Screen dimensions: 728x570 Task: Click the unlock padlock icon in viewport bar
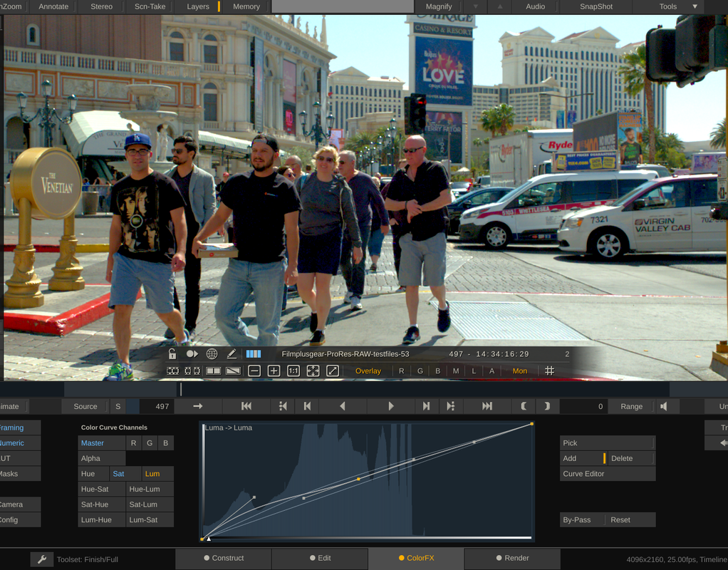172,354
